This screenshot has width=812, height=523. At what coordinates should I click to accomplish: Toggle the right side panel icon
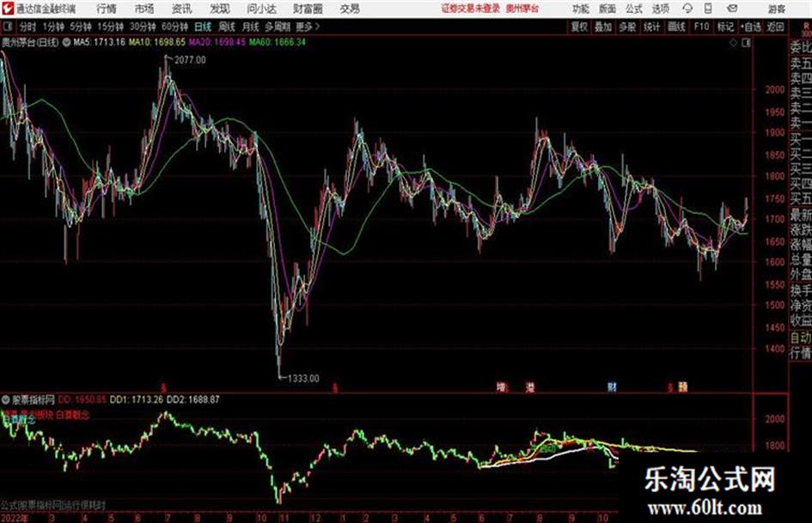[x=746, y=43]
